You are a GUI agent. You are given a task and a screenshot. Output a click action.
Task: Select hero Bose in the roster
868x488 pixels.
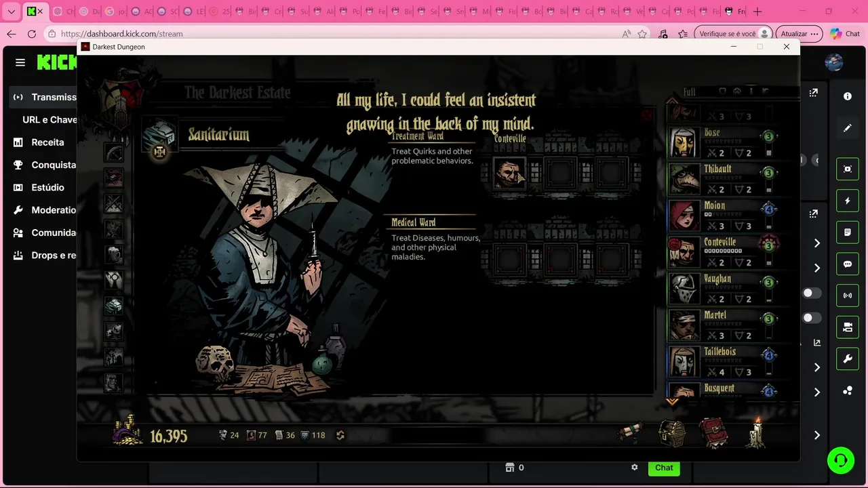tap(722, 142)
